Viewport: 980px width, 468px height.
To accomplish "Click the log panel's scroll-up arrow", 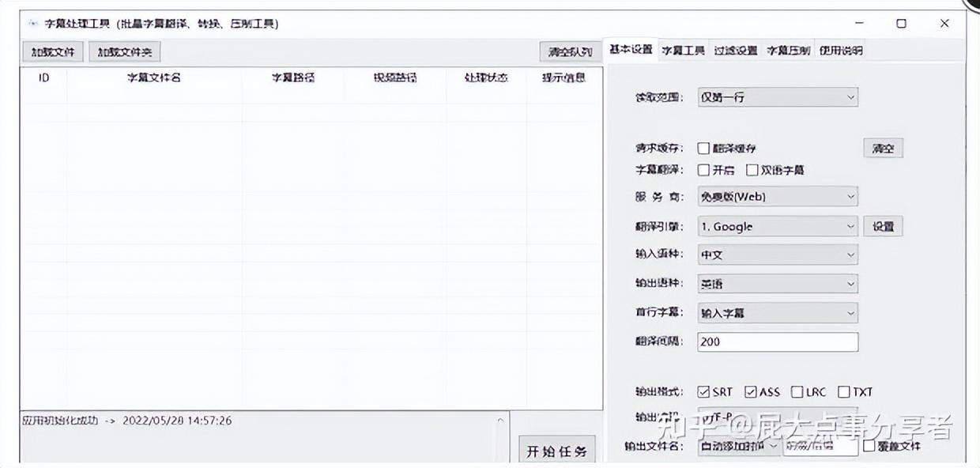I will 500,421.
